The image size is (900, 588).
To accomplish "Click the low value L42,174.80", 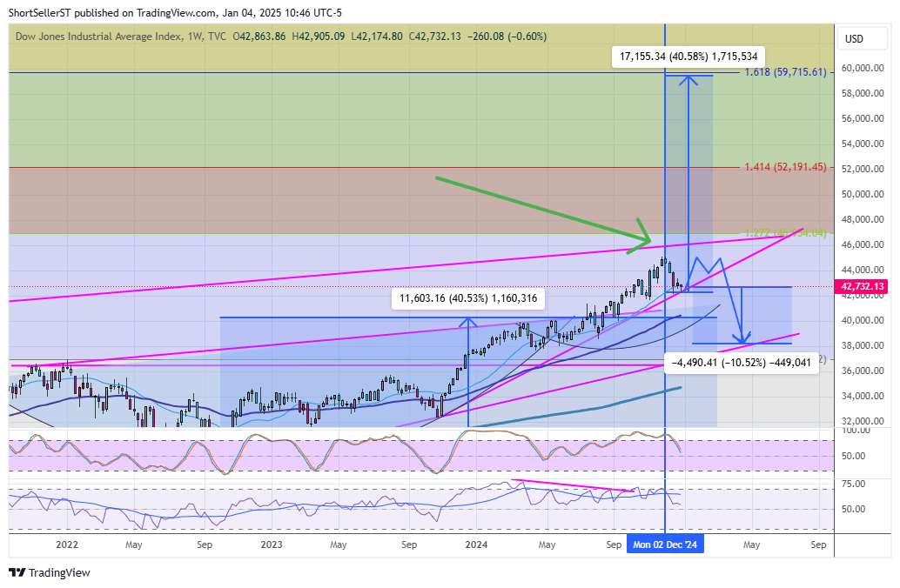I will point(377,37).
